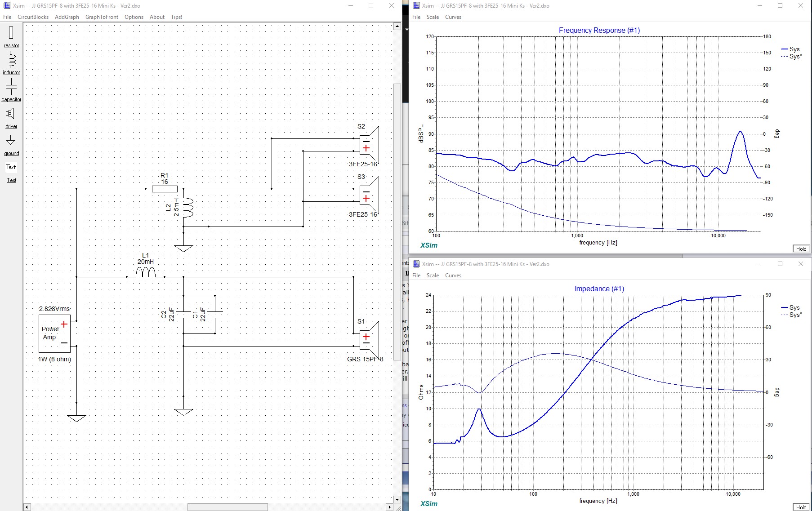Open File menu in Impedance window
The height and width of the screenshot is (511, 812).
pos(416,275)
